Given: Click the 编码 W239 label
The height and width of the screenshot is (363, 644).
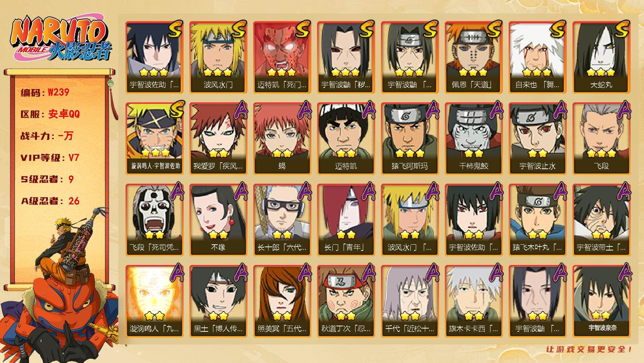Looking at the screenshot, I should (45, 93).
